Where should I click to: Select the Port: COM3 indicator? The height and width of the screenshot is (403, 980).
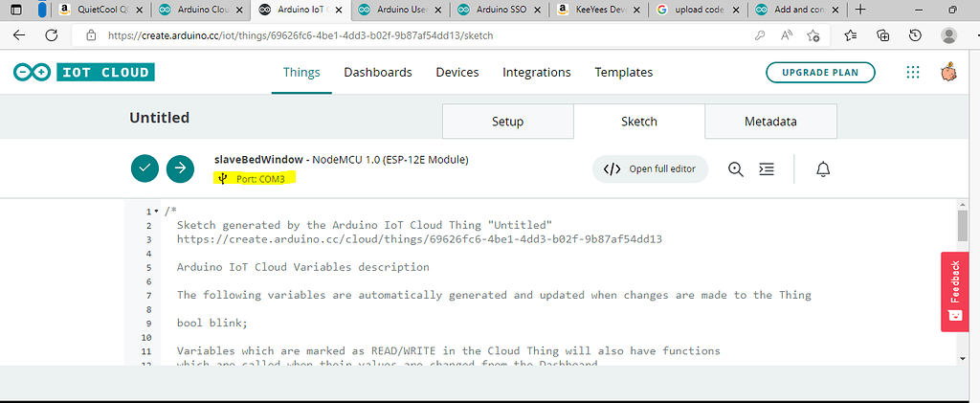point(255,179)
